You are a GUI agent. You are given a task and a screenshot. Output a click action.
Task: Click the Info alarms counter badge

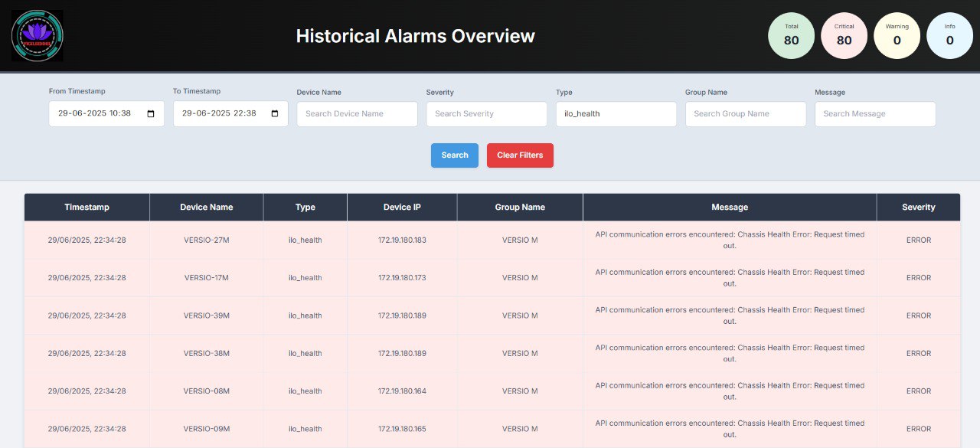pyautogui.click(x=949, y=35)
